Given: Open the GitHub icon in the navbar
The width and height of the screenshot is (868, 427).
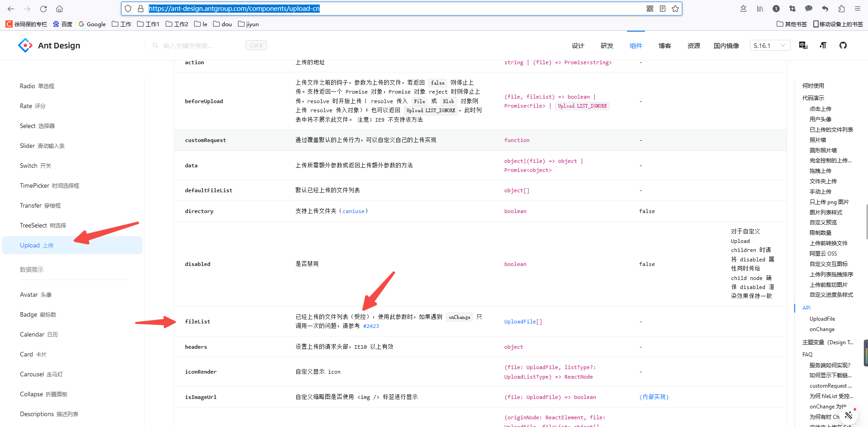Looking at the screenshot, I should tap(843, 45).
